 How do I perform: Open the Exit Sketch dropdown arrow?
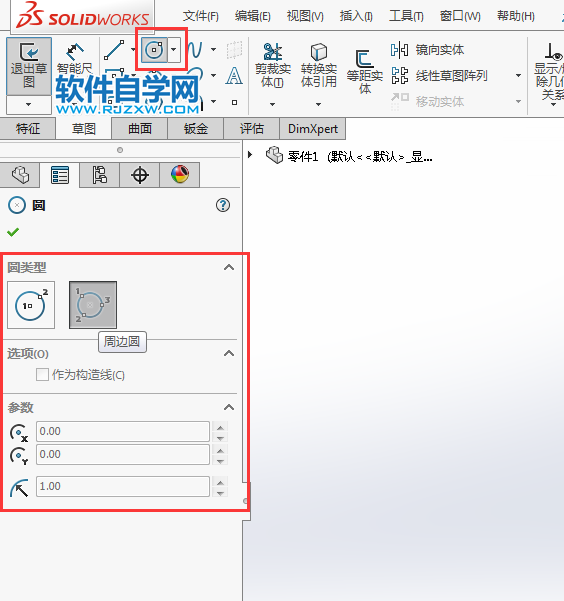[29, 105]
